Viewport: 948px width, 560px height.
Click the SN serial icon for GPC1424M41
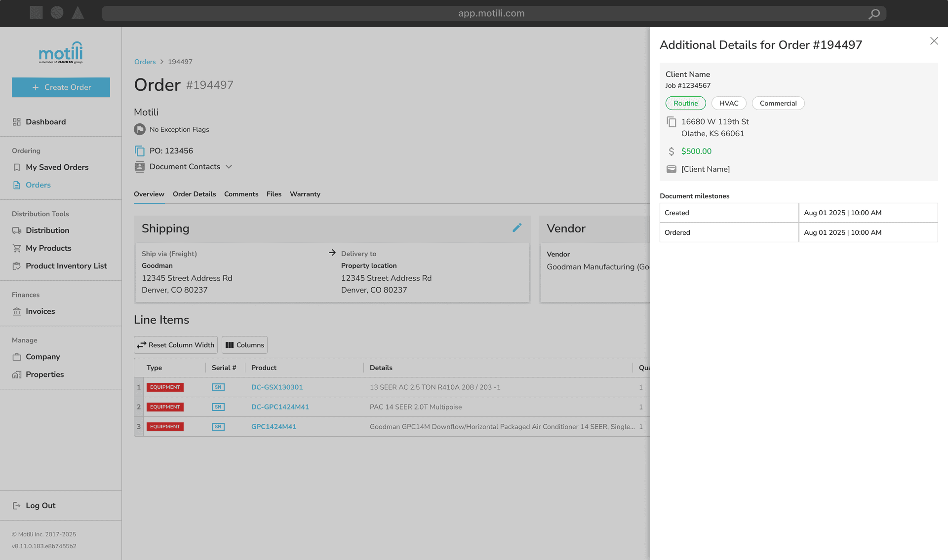click(218, 427)
